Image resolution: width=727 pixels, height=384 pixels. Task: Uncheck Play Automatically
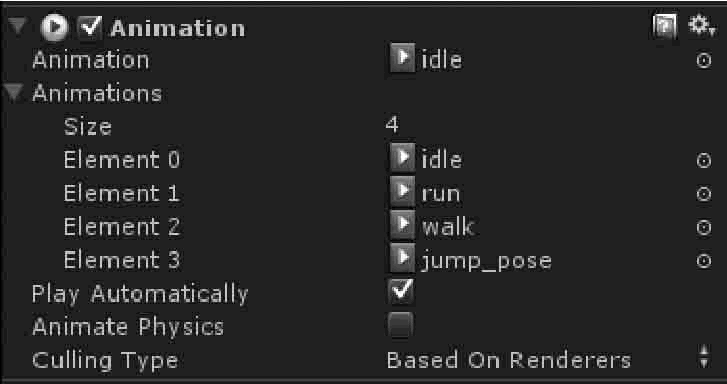(401, 293)
